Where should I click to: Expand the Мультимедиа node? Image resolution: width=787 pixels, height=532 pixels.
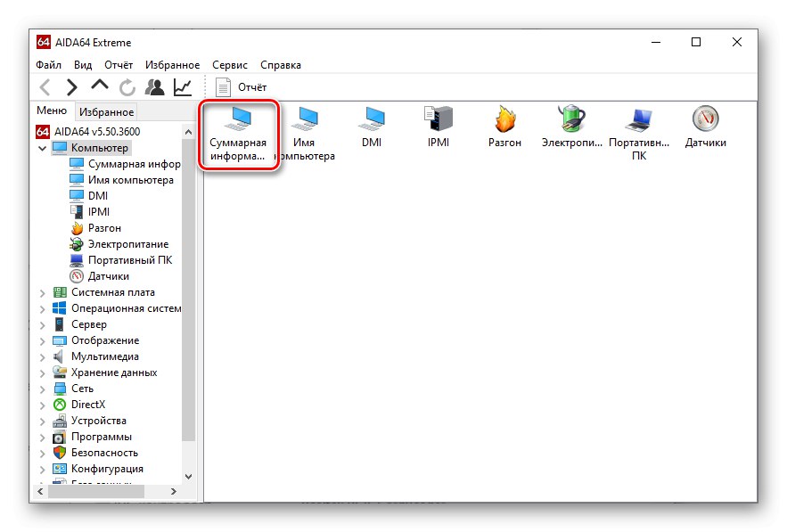43,356
